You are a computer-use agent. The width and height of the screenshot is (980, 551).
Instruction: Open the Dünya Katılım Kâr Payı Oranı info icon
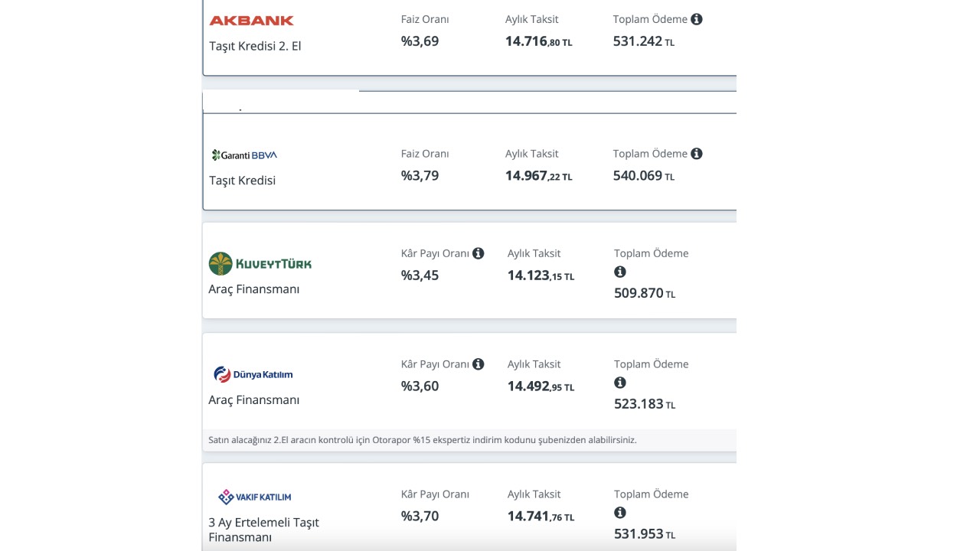(x=479, y=364)
